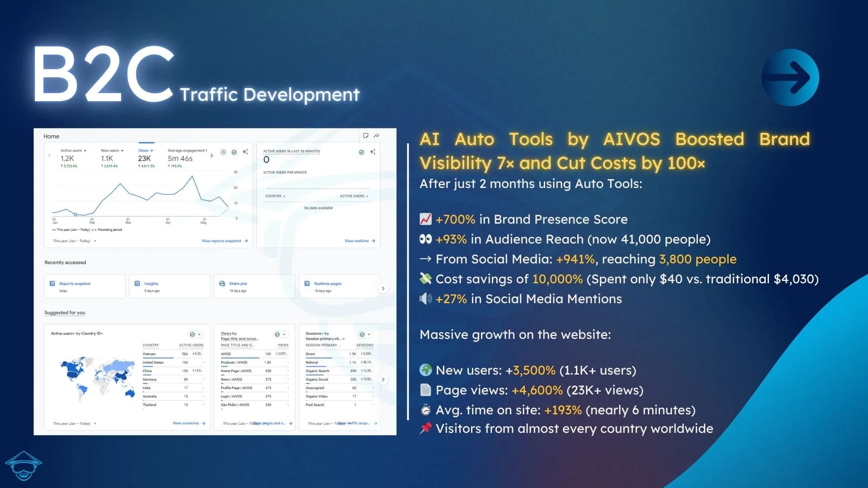Viewport: 868px width, 488px height.
Task: Click the world map on the country card
Action: 97,379
